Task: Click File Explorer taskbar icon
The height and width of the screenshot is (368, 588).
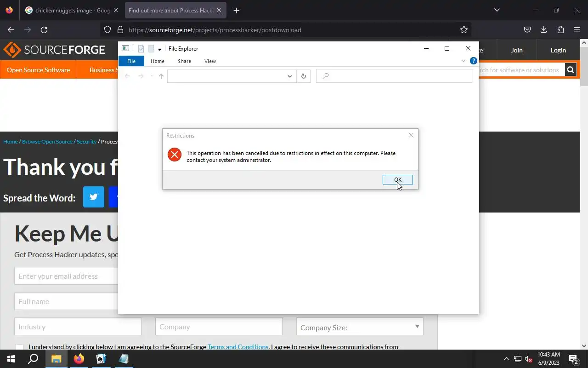Action: [56, 359]
